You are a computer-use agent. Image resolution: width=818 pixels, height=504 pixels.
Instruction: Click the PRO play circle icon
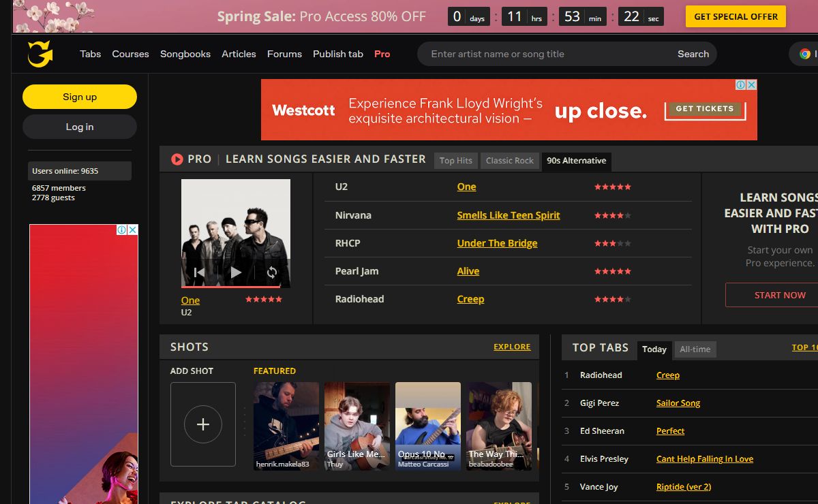point(177,159)
